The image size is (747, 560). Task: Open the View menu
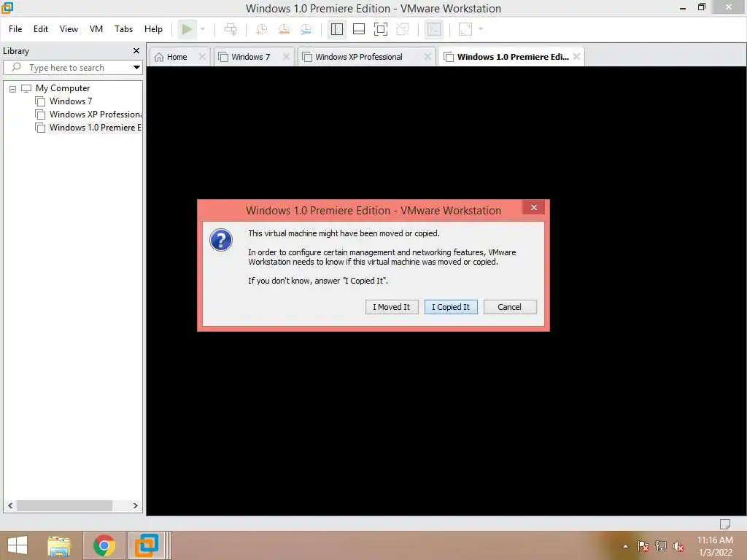[69, 29]
